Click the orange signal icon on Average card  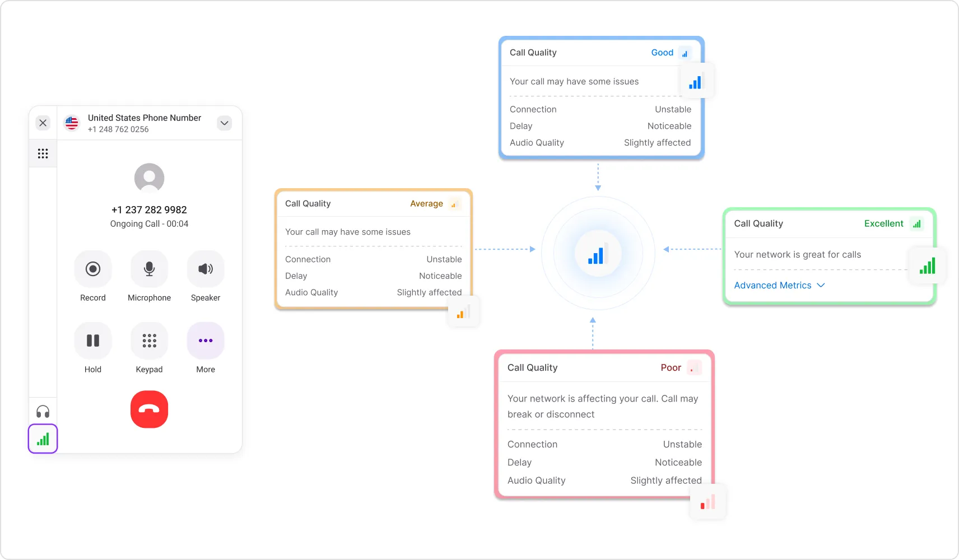463,311
